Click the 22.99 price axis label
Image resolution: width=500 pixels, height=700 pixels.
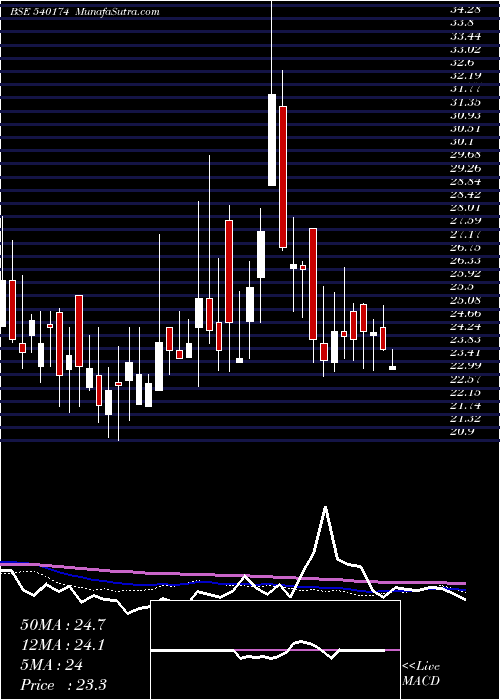(x=465, y=366)
